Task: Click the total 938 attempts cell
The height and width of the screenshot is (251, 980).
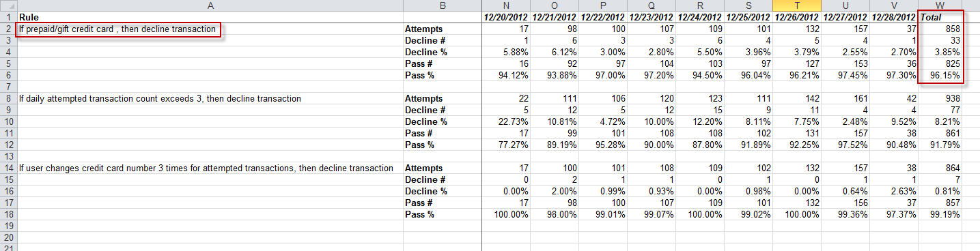Action: point(940,99)
